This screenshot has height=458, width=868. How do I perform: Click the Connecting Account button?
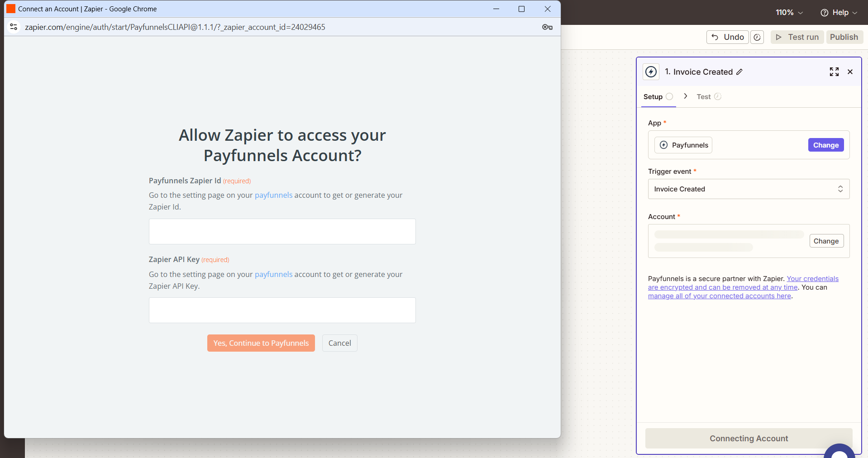(749, 439)
